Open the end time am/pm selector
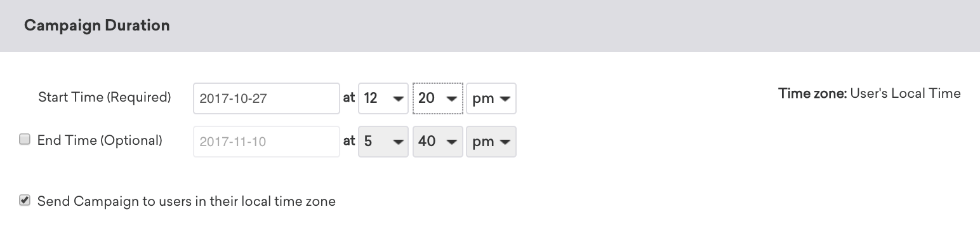The height and width of the screenshot is (235, 980). tap(491, 141)
